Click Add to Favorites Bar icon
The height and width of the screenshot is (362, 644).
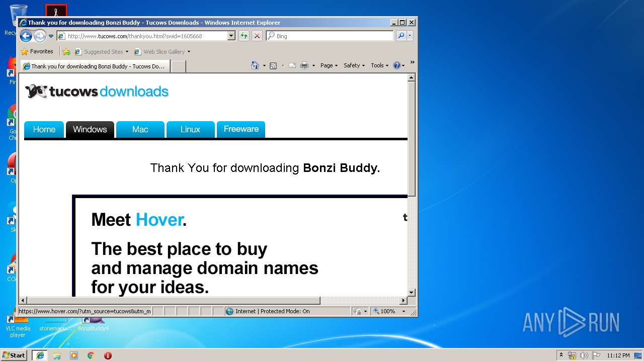tap(66, 51)
